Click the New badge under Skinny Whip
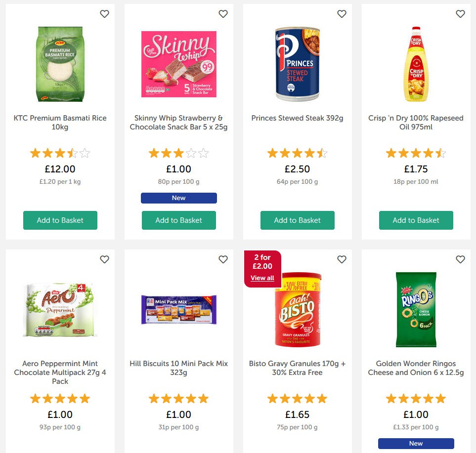Screen dimensions: 476x453 coord(178,198)
